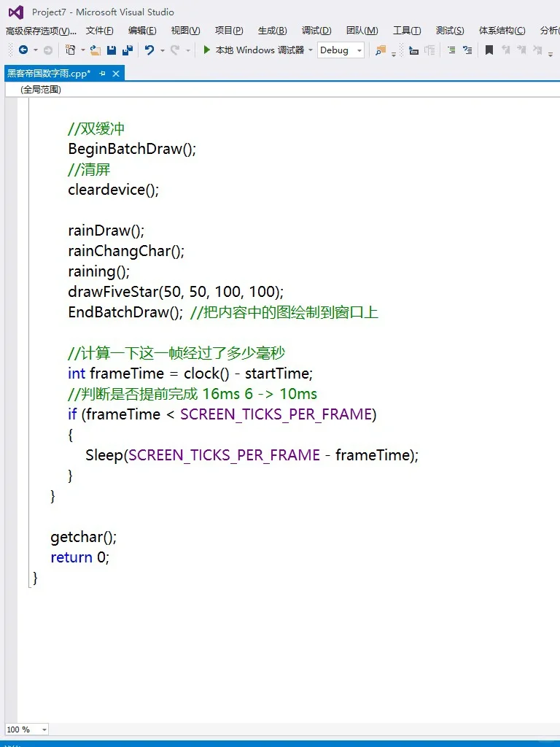Click the step-into debug toolbar icon
560x747 pixels.
pos(414,50)
